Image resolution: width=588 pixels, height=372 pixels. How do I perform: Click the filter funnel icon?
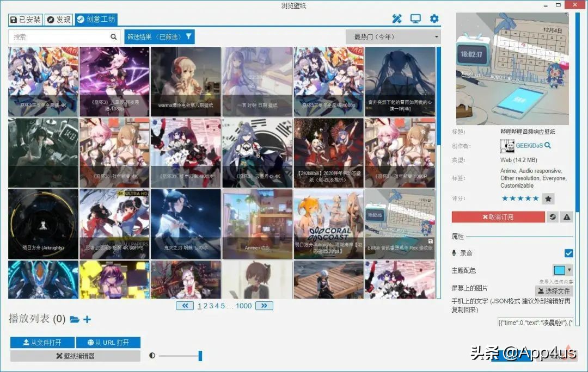point(188,36)
